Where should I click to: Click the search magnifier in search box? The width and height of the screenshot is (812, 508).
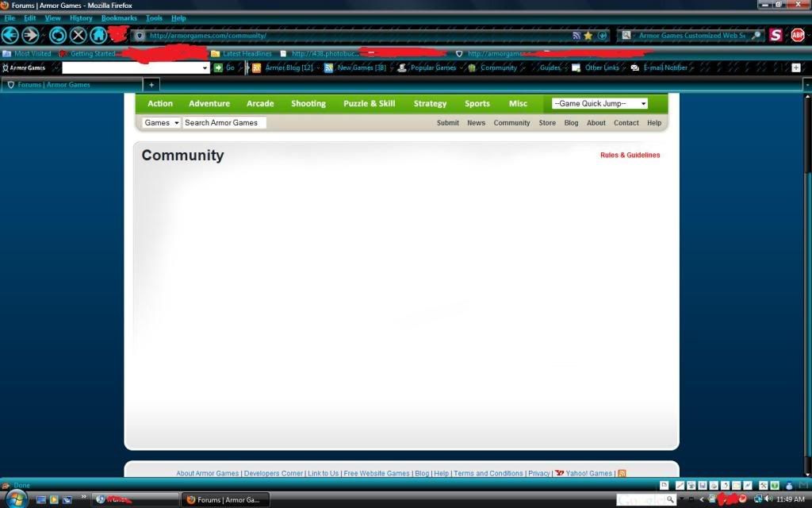tap(756, 36)
